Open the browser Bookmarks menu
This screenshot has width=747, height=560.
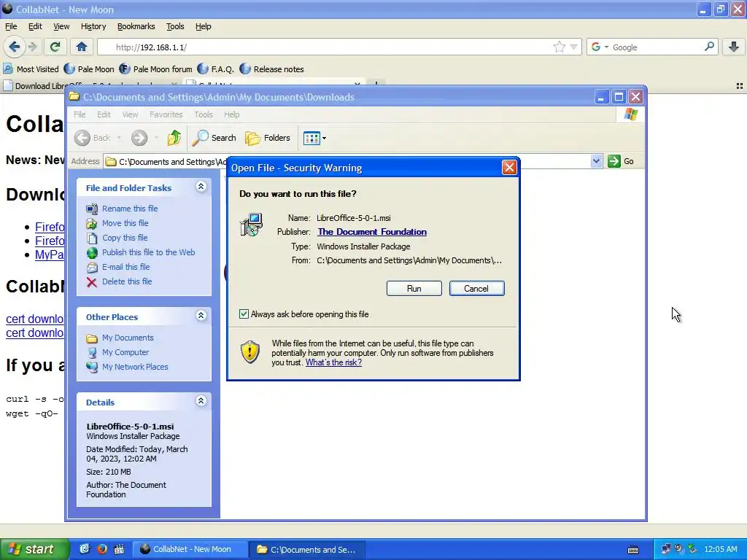point(136,26)
